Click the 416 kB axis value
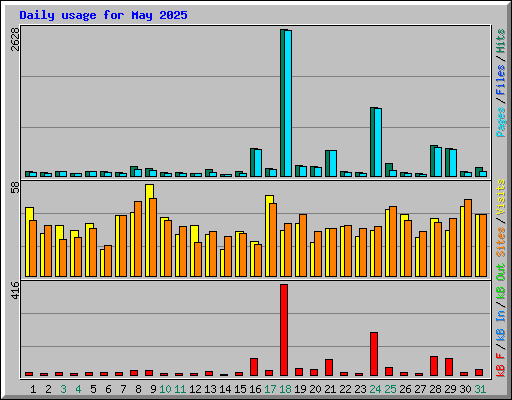The width and height of the screenshot is (512, 400). point(15,290)
